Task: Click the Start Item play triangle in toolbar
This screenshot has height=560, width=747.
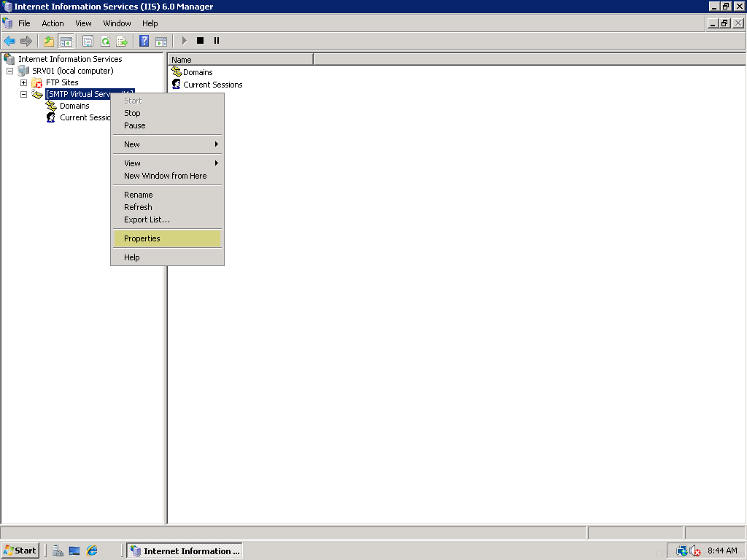Action: [185, 41]
